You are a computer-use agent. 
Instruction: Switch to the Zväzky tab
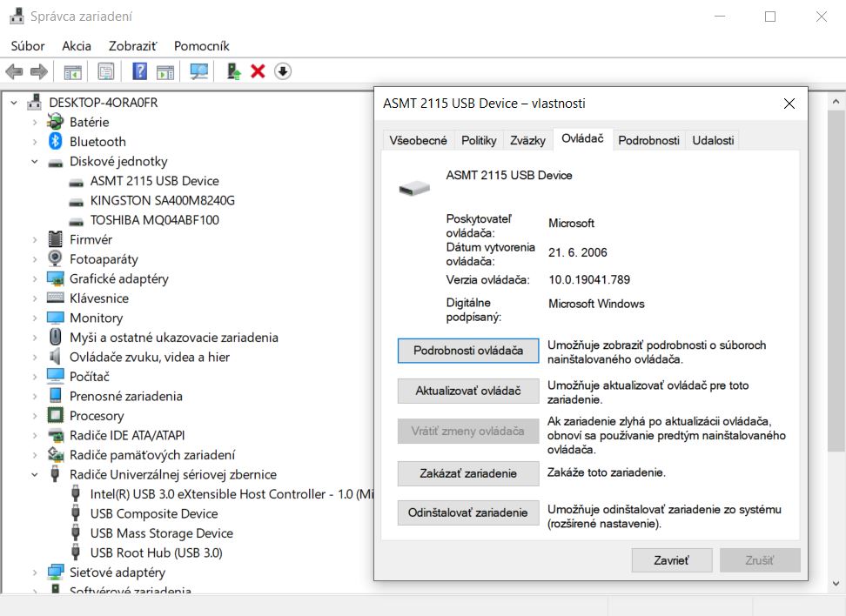click(527, 140)
